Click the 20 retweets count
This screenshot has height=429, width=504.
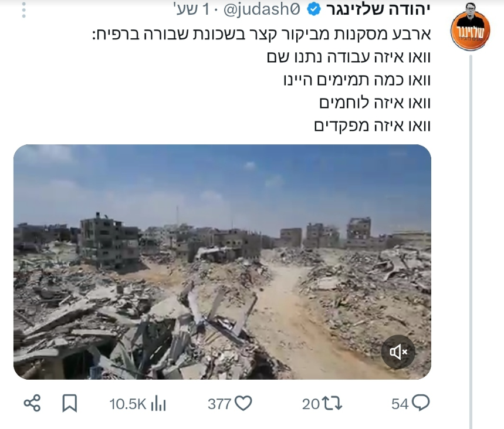[x=311, y=404]
